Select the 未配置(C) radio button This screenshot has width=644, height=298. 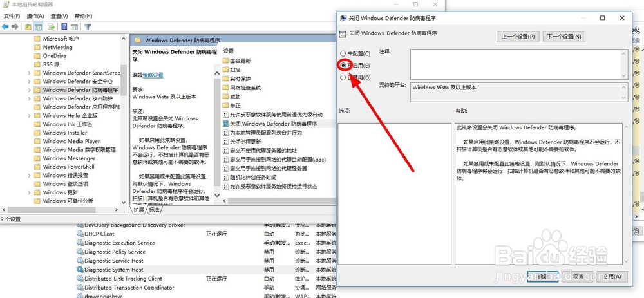click(x=343, y=53)
